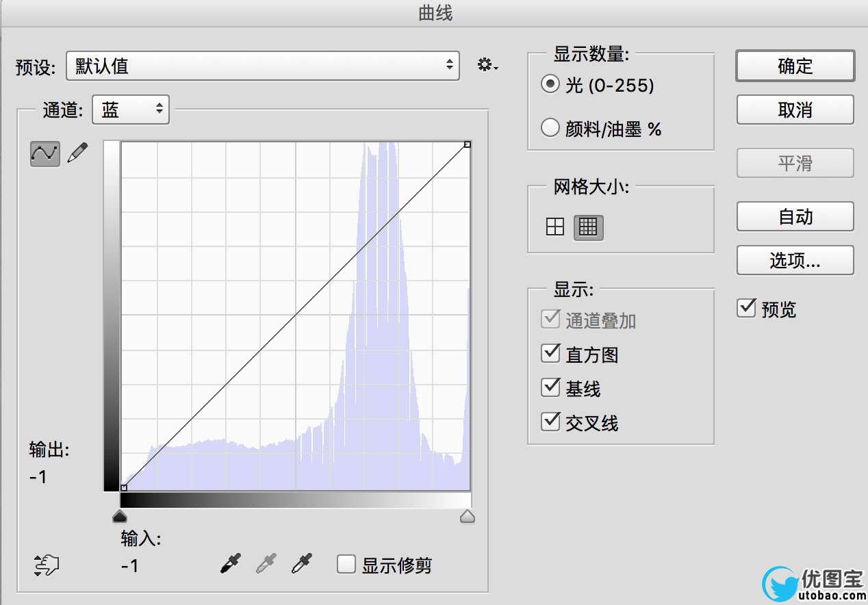Click the 自动 button

pos(795,217)
